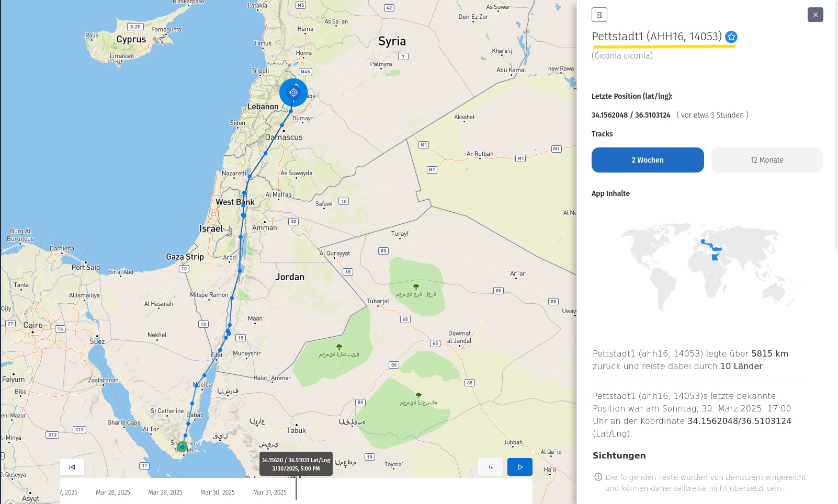Viewport: 838px width, 504px height.
Task: Click Mar 30, 2025 on the timeline
Action: 218,492
